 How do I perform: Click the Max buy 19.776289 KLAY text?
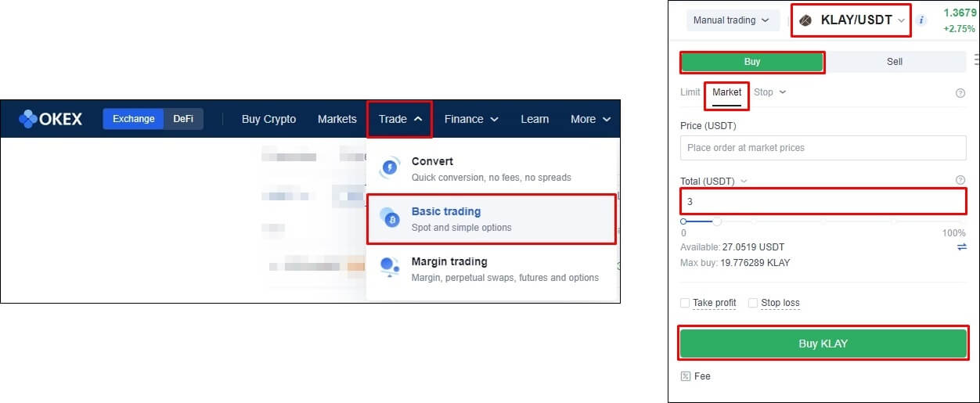click(x=735, y=263)
